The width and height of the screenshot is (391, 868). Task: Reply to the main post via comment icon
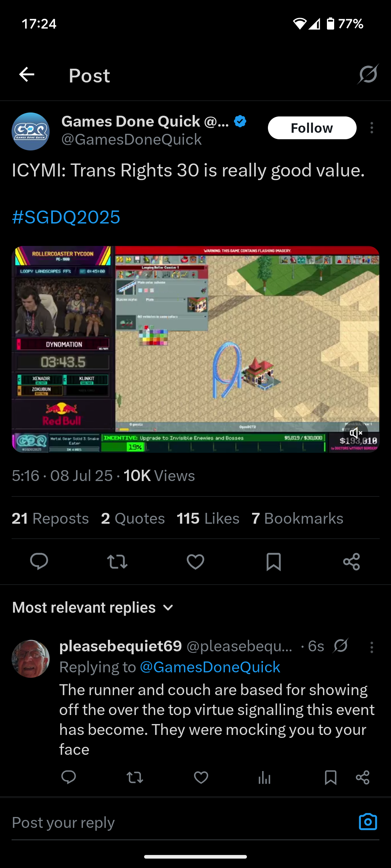click(39, 562)
